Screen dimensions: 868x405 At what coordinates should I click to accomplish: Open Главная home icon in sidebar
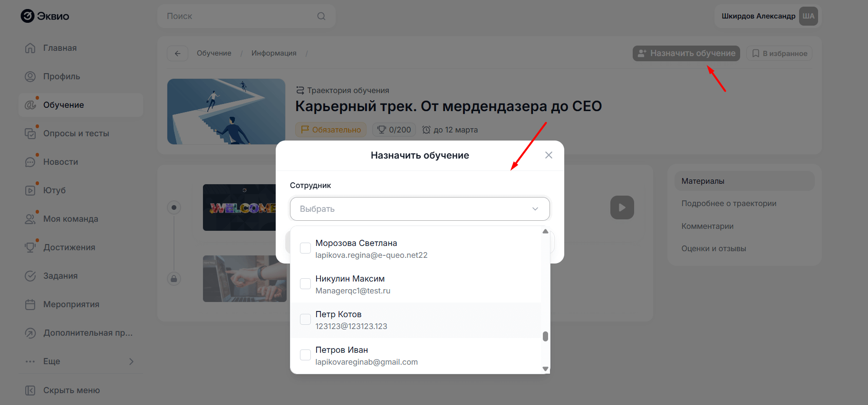[x=30, y=48]
